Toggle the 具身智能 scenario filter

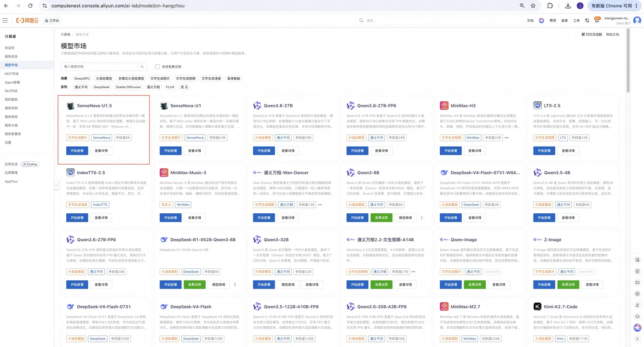234,79
